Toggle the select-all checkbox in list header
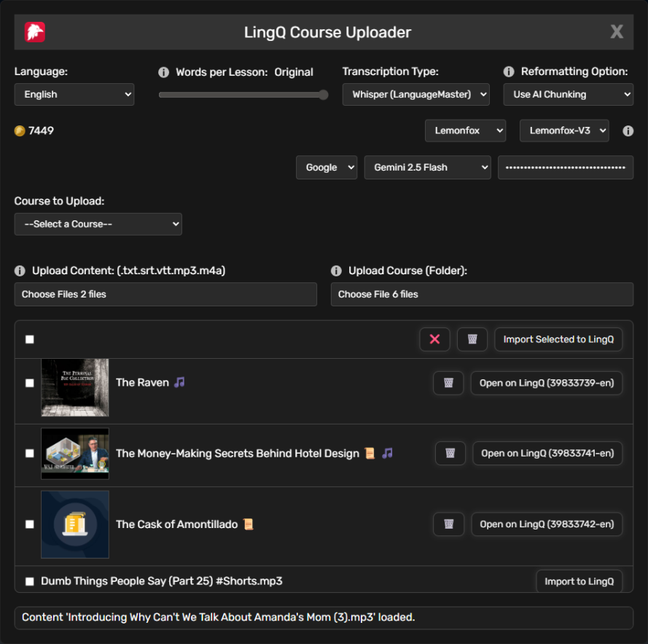This screenshot has width=648, height=644. pyautogui.click(x=30, y=340)
